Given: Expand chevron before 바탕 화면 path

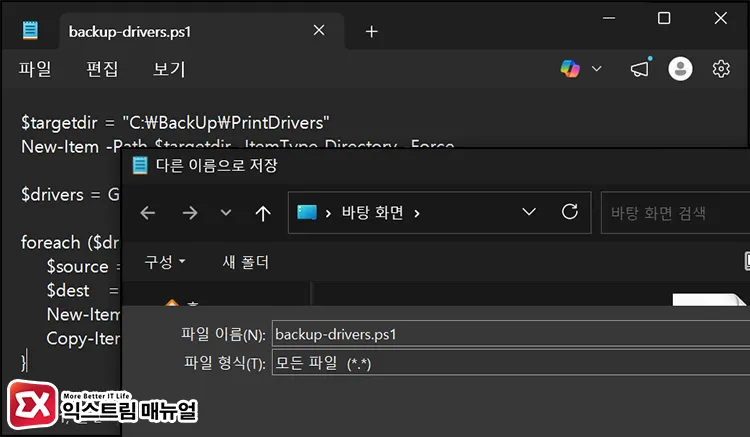Looking at the screenshot, I should click(x=328, y=213).
